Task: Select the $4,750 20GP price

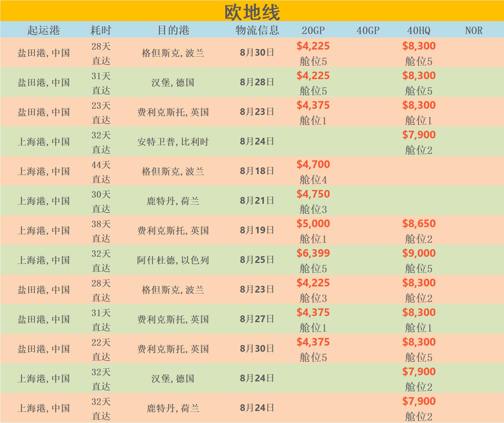Action: (313, 194)
